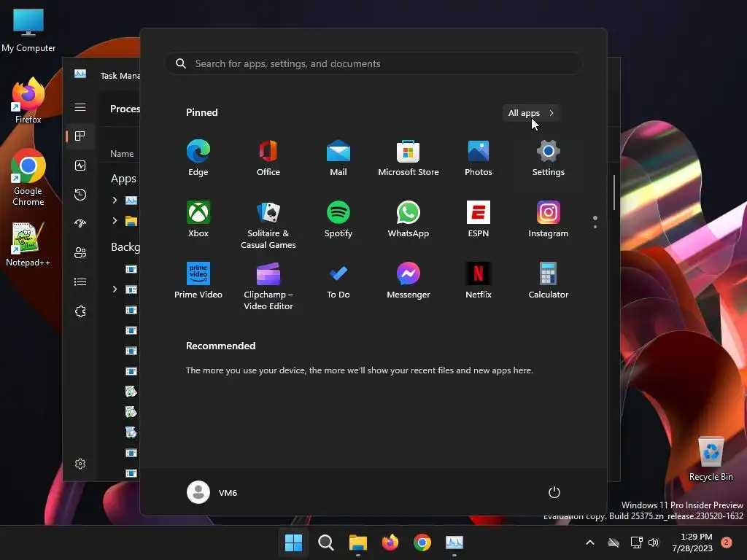Launch Messenger

tap(409, 281)
